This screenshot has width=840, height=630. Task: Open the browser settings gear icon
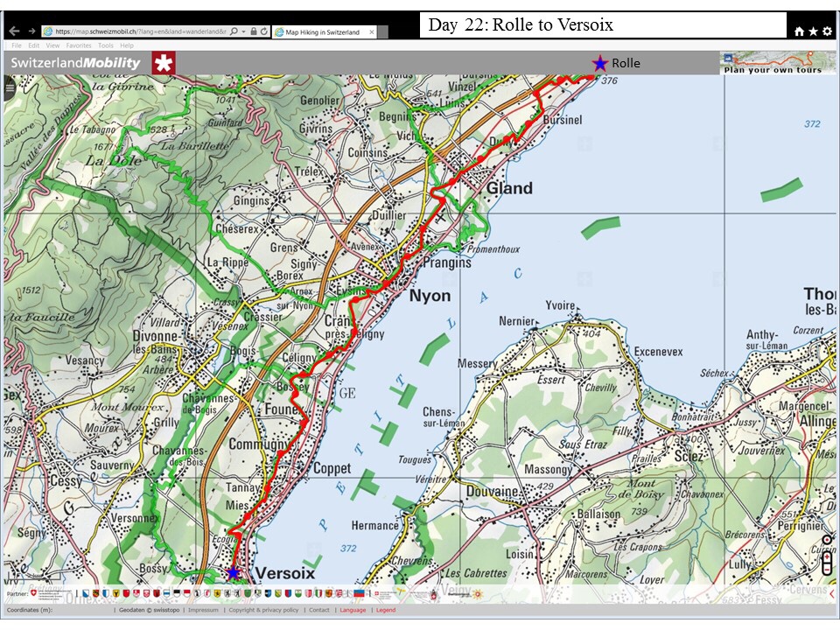click(x=827, y=31)
